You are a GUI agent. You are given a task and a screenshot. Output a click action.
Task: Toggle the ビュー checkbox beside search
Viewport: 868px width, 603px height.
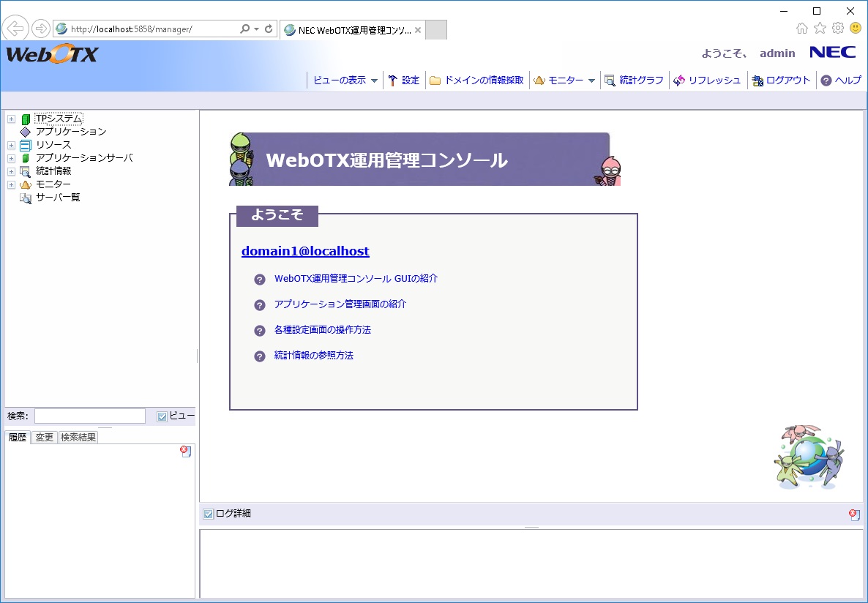click(x=162, y=416)
